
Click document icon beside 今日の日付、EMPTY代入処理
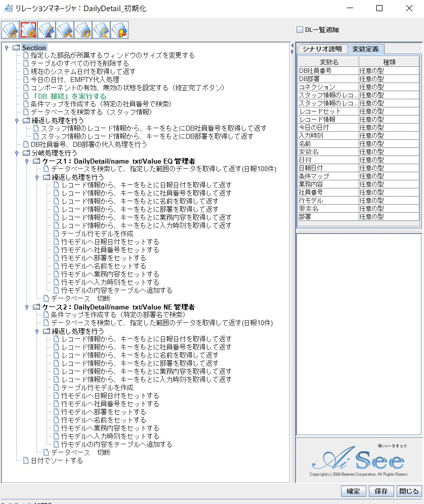(x=26, y=80)
